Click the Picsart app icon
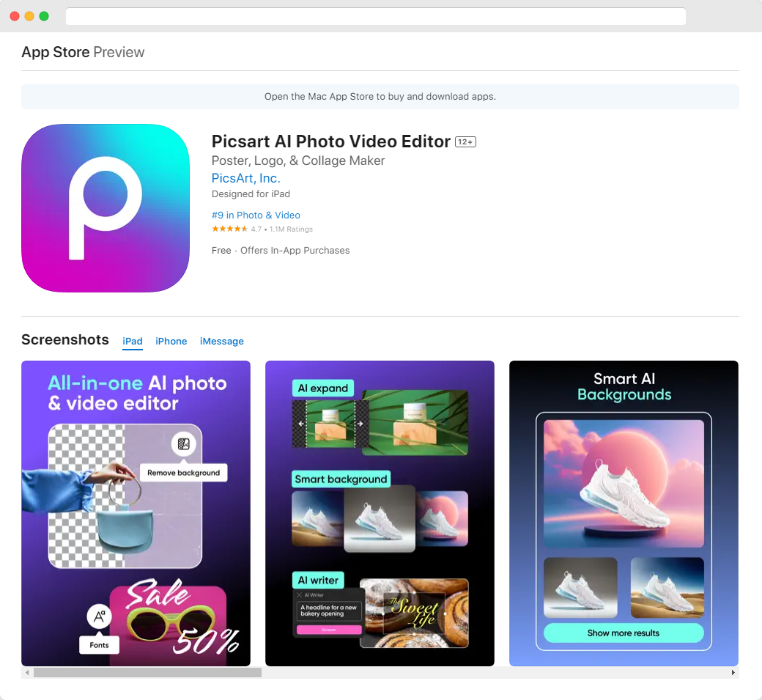 pyautogui.click(x=106, y=208)
